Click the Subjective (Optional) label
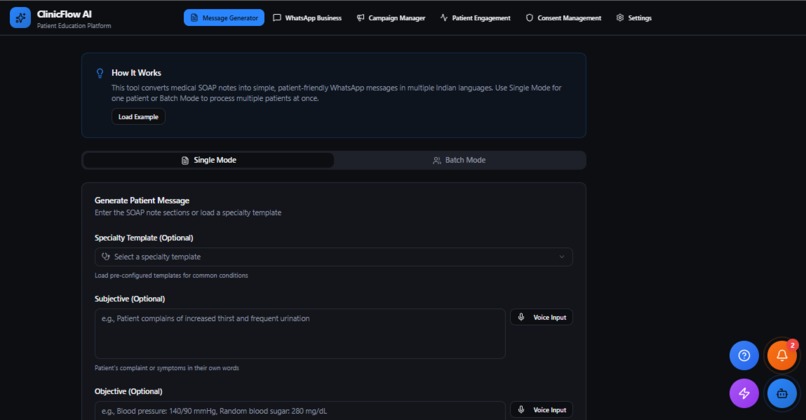Image resolution: width=806 pixels, height=420 pixels. [x=130, y=299]
